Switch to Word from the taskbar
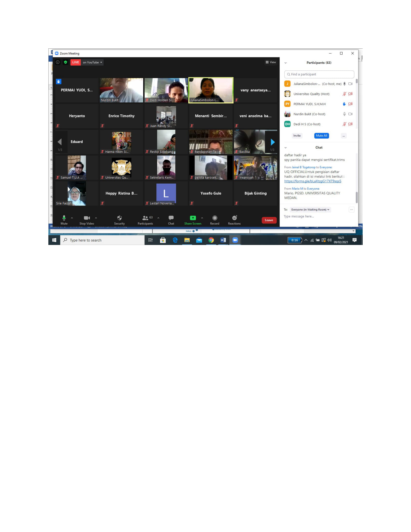The image size is (411, 532). click(223, 240)
